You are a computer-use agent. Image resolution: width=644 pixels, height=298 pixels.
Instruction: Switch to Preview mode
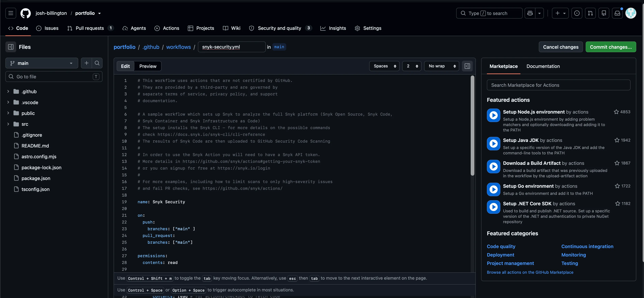pyautogui.click(x=148, y=66)
